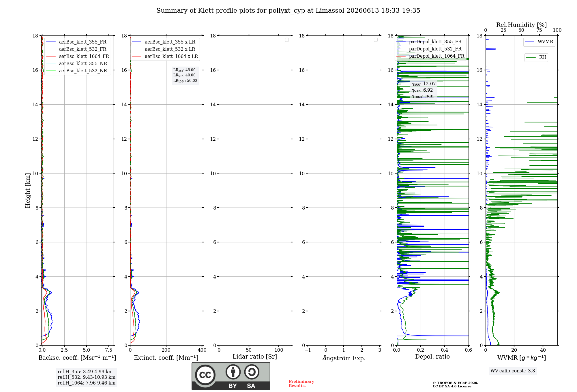The width and height of the screenshot is (577, 392).
Task: Click the LR532: 40.00 annotation
Action: tap(184, 75)
